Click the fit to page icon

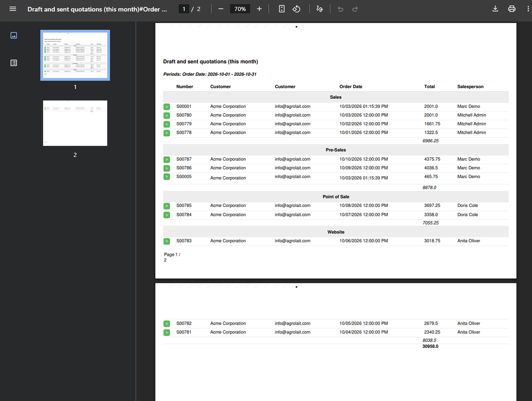click(282, 9)
